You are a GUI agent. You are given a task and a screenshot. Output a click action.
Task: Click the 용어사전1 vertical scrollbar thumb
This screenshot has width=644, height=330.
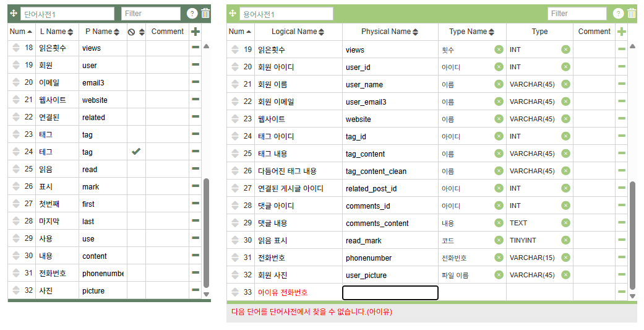632,235
